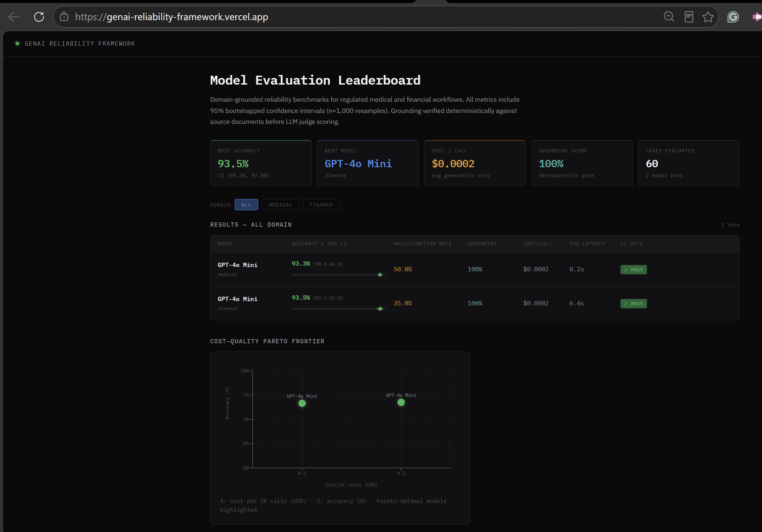762x532 pixels.
Task: Open the Grammarly extension icon
Action: 733,17
